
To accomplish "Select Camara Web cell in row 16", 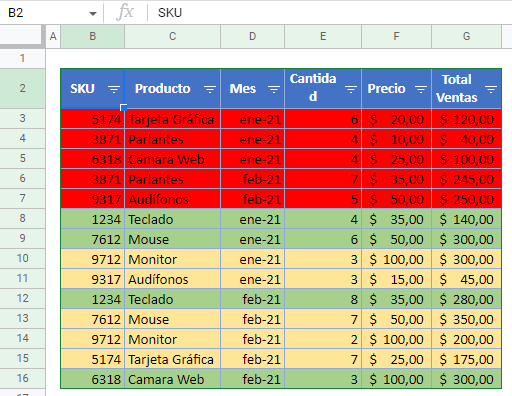I will (x=172, y=379).
